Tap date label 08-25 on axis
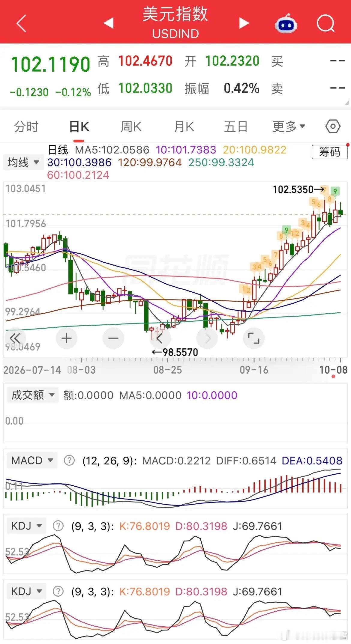Viewport: 351px width, 644px height. click(x=167, y=370)
